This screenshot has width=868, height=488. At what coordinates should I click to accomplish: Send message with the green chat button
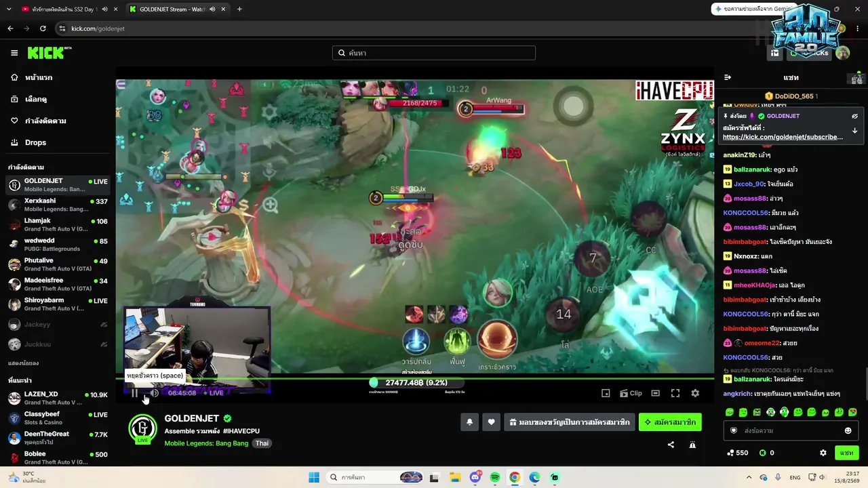click(846, 453)
